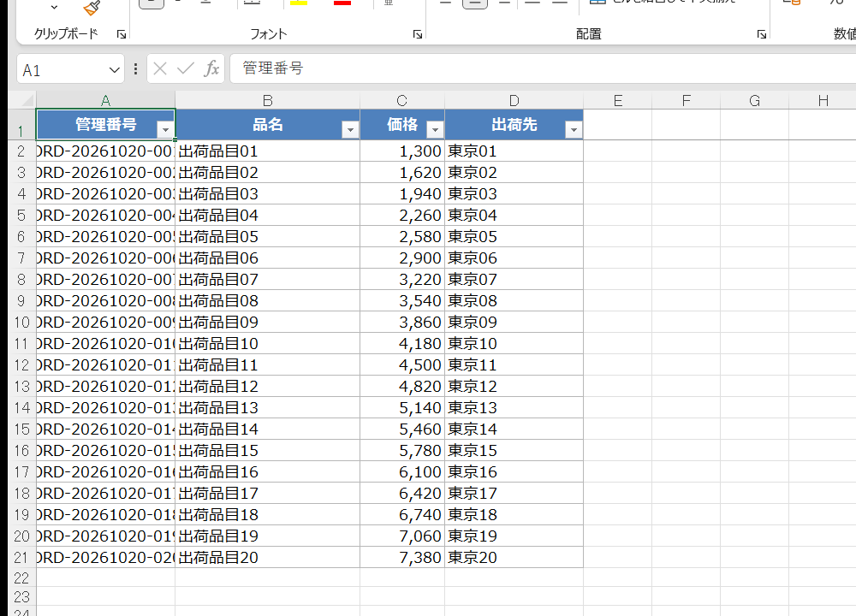Screen dimensions: 856x616
Task: Open the クリップボード dialog launcher
Action: coord(122,34)
